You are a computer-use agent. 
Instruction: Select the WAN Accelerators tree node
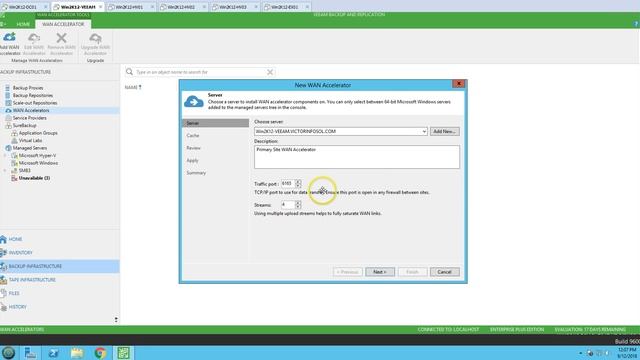[x=31, y=110]
